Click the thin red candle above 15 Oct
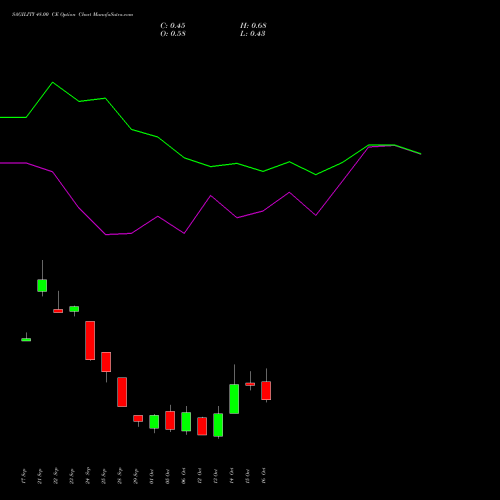500x500 pixels. point(250,384)
